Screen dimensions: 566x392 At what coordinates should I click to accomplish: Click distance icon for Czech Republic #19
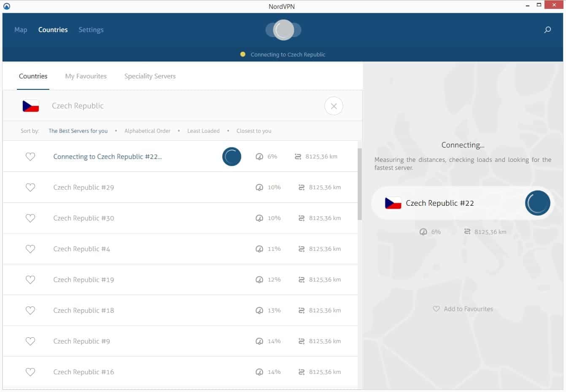(301, 280)
